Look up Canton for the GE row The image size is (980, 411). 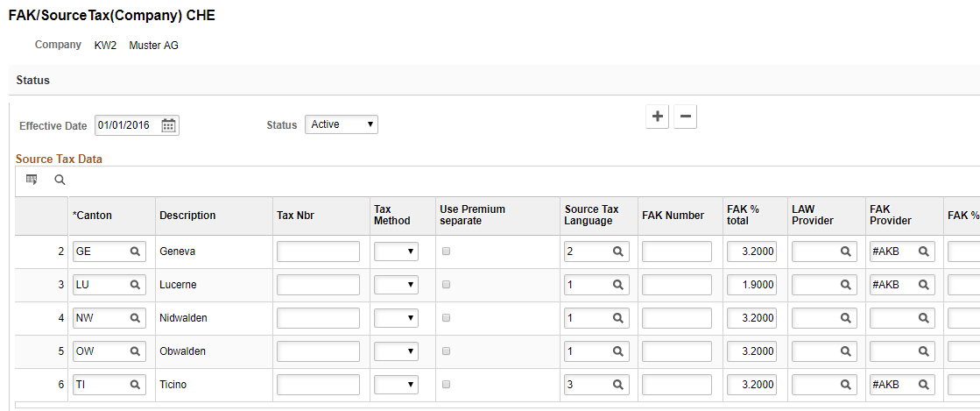135,252
